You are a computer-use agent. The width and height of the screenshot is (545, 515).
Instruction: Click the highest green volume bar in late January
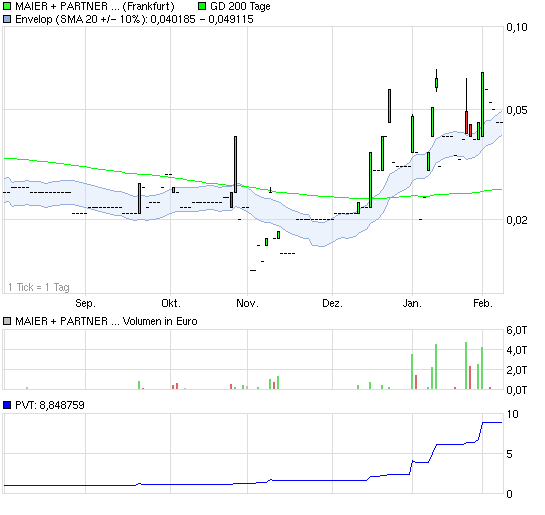click(x=466, y=366)
